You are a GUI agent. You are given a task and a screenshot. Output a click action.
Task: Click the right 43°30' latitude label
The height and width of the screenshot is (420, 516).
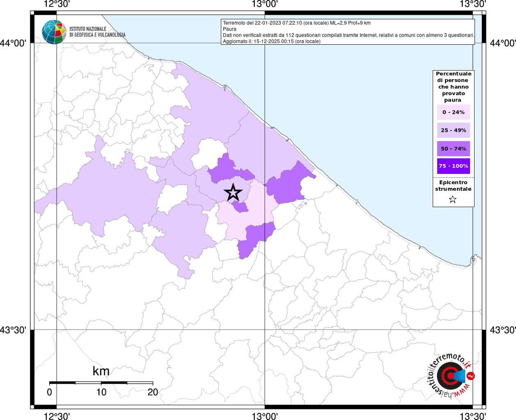[x=502, y=330]
